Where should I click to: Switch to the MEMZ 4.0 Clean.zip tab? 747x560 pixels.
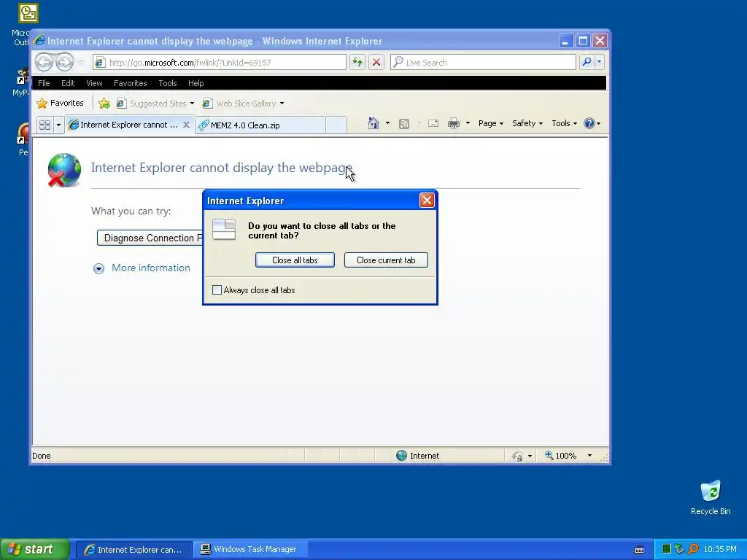(260, 125)
